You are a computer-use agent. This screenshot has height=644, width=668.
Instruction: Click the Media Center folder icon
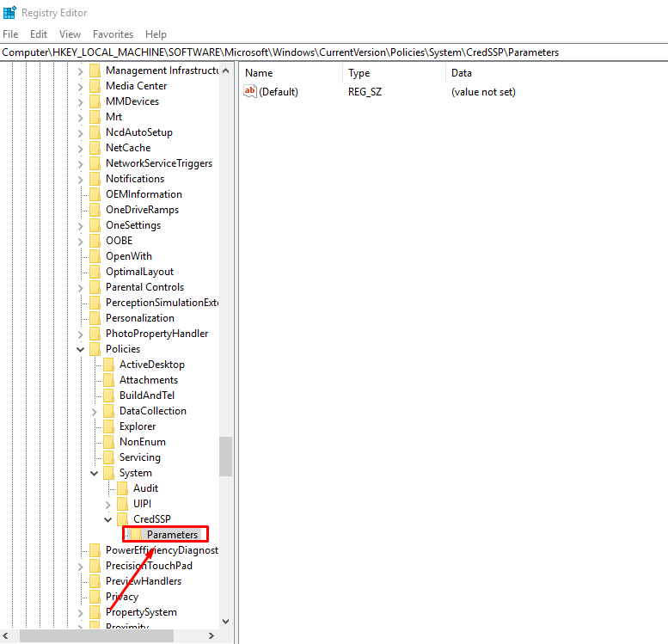95,86
